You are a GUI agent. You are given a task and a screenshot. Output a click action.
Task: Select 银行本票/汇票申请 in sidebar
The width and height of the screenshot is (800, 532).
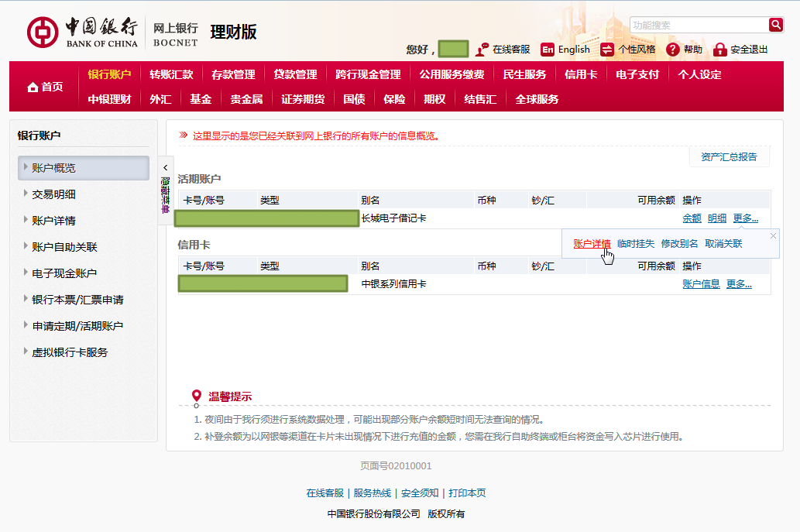[77, 300]
